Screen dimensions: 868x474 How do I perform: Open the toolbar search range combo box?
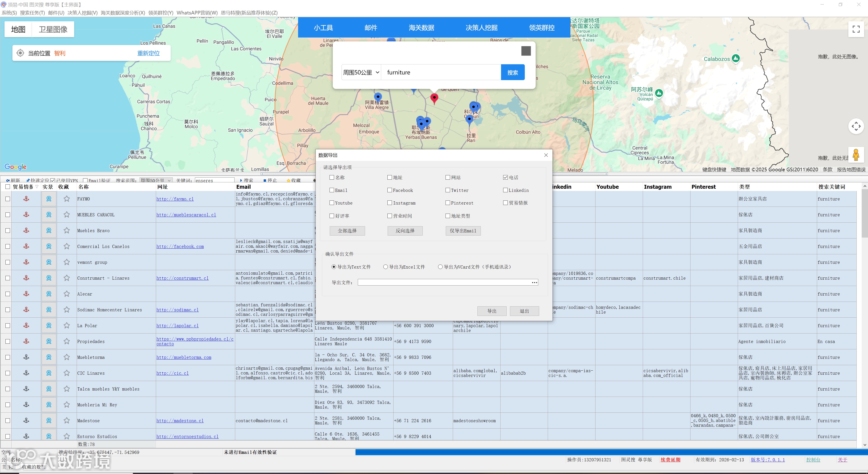click(156, 180)
